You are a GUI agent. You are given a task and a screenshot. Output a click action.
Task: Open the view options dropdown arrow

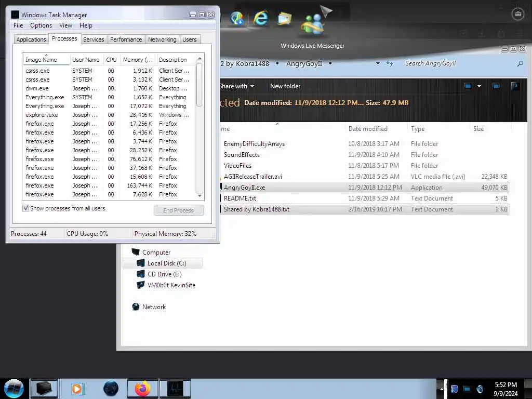[479, 86]
